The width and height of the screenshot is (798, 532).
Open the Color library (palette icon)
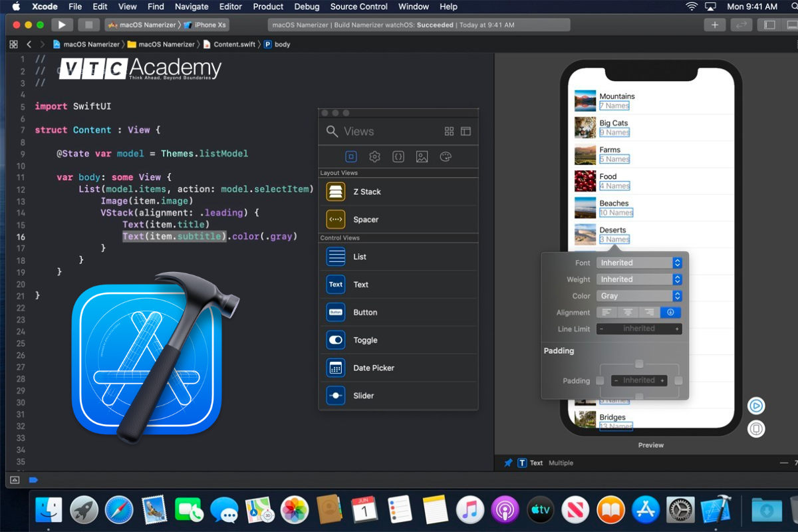(x=446, y=156)
